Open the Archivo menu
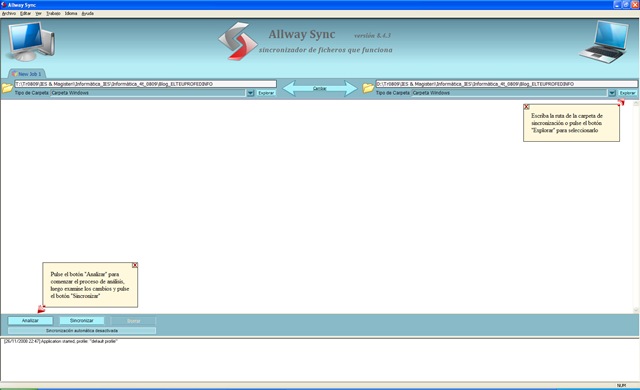The image size is (640, 390). [x=9, y=13]
